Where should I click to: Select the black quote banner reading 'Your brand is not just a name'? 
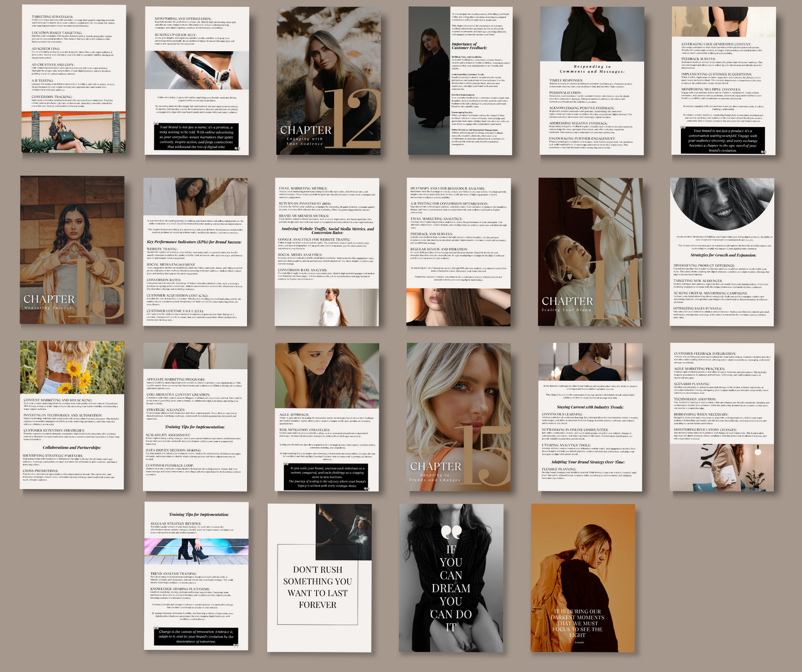coord(195,136)
